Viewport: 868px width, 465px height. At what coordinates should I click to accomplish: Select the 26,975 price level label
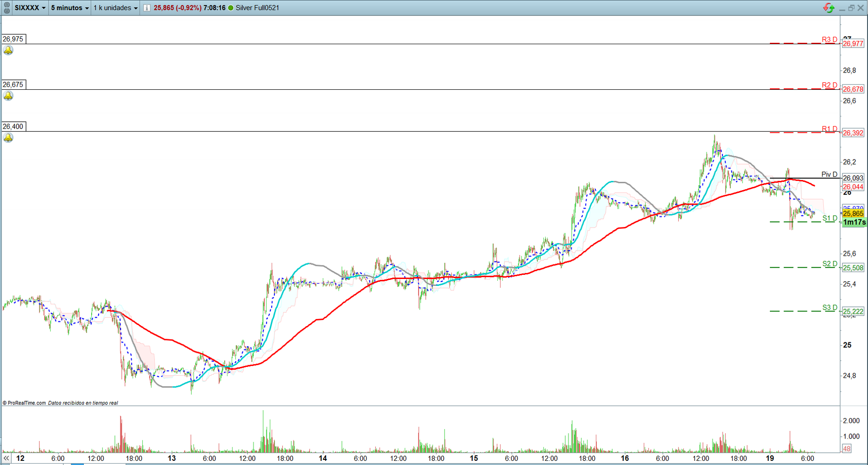pos(13,39)
